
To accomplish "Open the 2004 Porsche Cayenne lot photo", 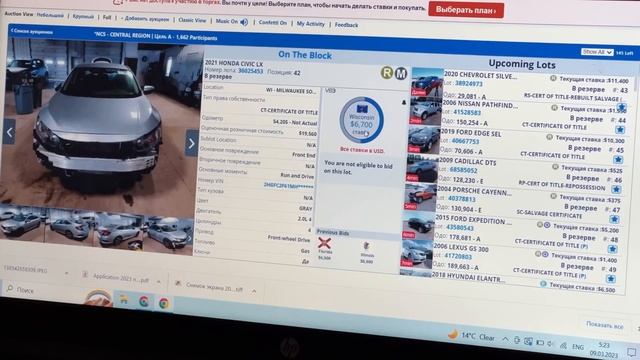I will tap(420, 198).
